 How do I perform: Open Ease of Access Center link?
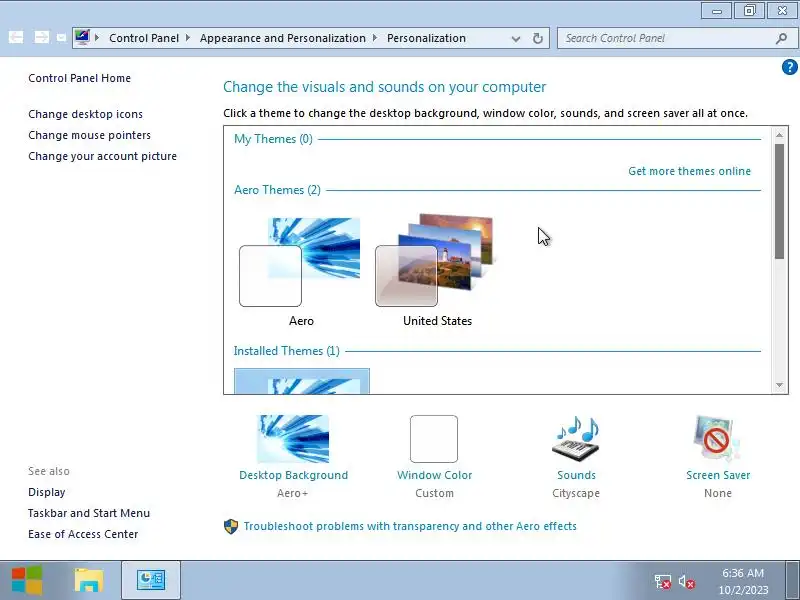pos(83,534)
